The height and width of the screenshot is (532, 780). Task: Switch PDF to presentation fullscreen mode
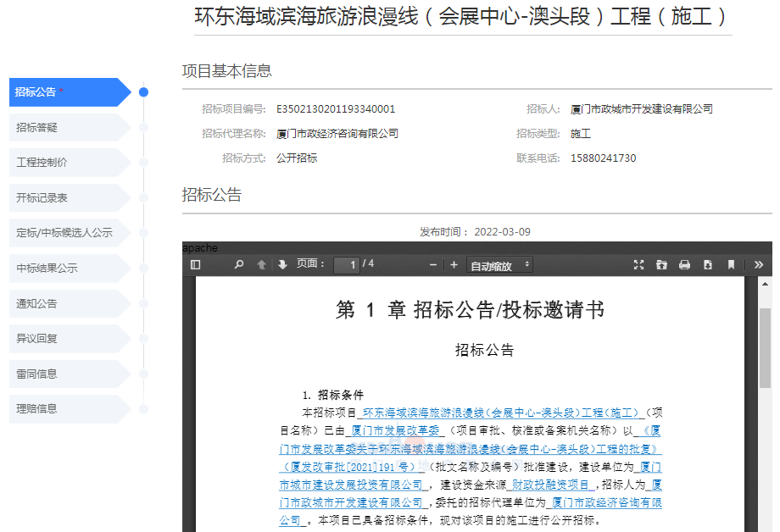pos(639,265)
